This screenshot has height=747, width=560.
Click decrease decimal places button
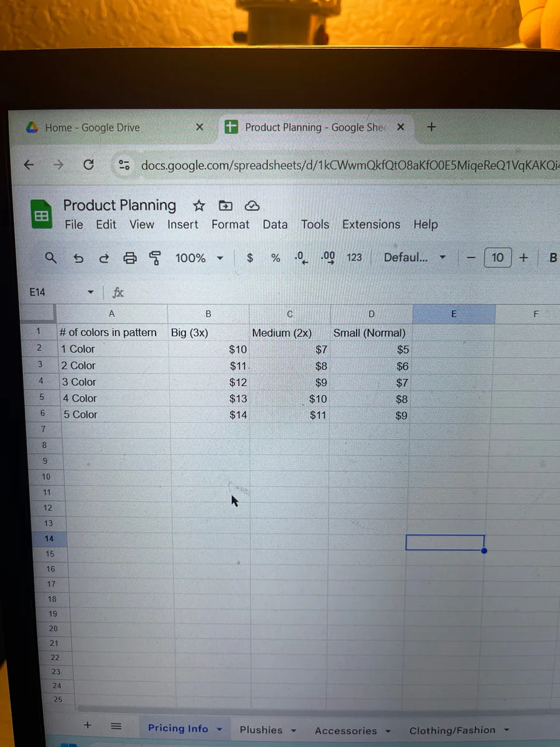click(301, 258)
